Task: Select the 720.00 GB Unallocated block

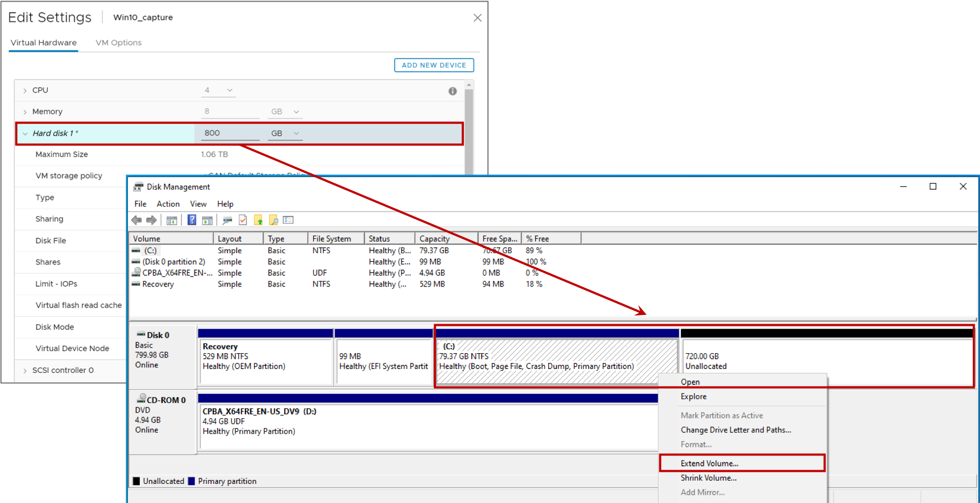Action: coord(826,357)
